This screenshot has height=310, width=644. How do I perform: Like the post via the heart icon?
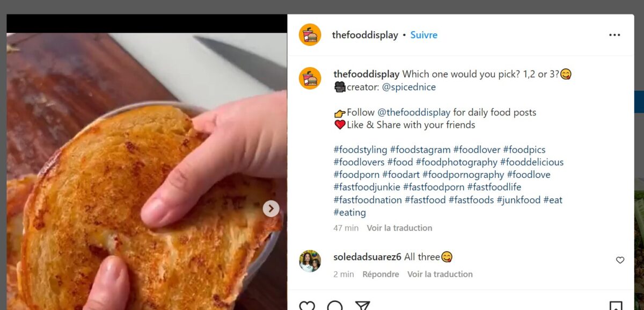(x=307, y=305)
